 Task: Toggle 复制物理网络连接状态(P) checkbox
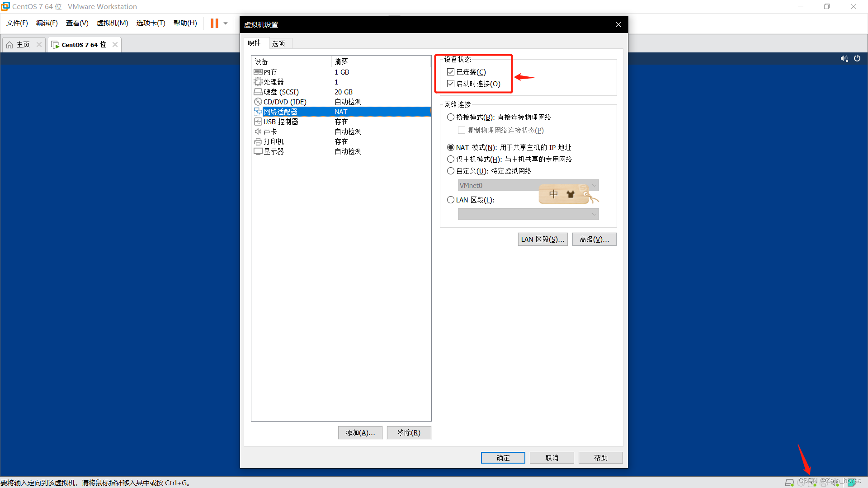pos(462,130)
